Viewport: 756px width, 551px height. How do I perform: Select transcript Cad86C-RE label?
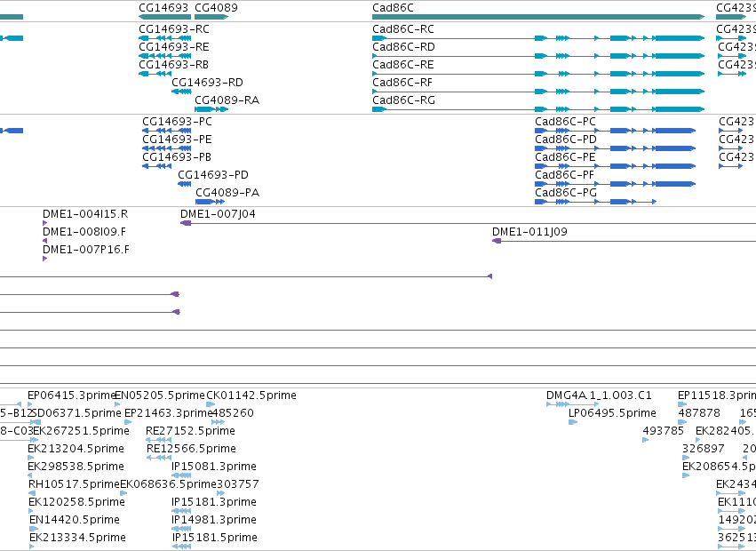coord(403,65)
